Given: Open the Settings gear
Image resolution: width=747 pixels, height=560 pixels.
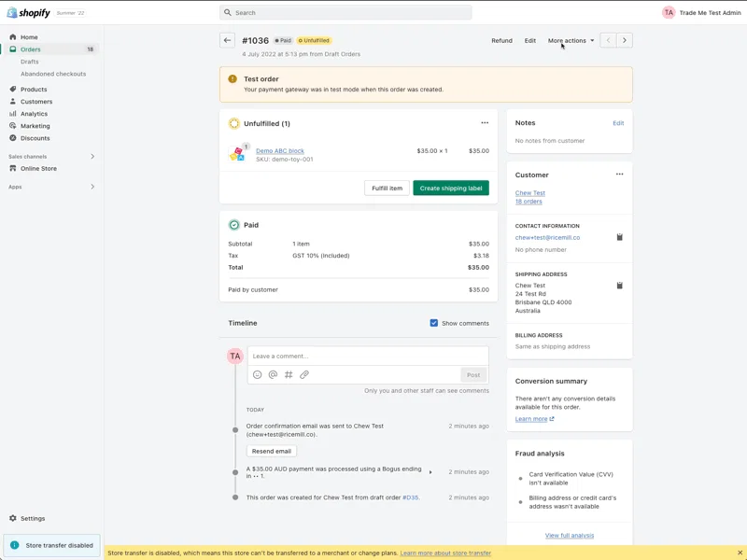Looking at the screenshot, I should pyautogui.click(x=13, y=518).
